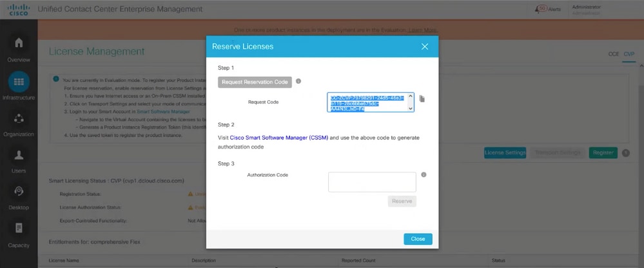The height and width of the screenshot is (268, 644).
Task: Click the Status column header
Action: click(x=498, y=261)
